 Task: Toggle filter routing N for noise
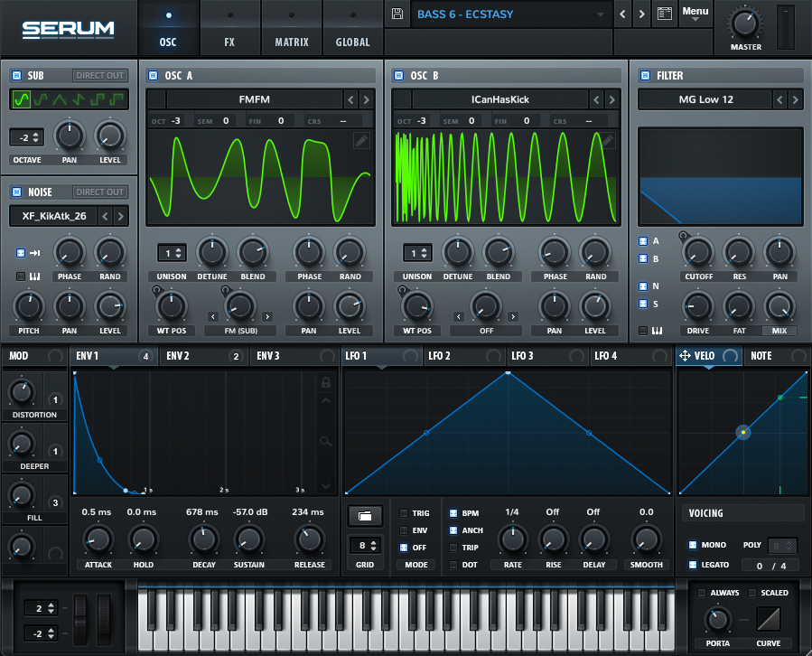[643, 286]
